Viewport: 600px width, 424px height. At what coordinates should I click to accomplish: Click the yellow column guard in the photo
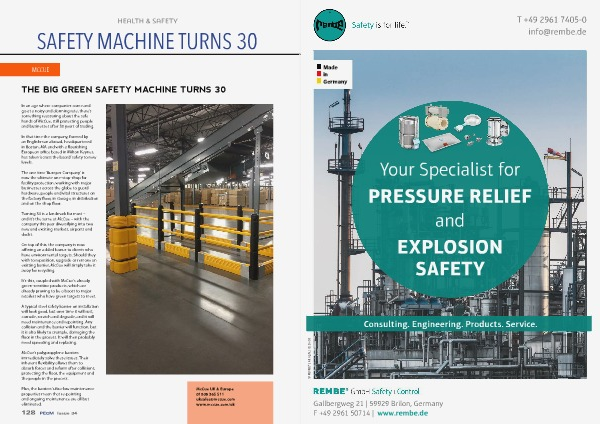pos(123,244)
